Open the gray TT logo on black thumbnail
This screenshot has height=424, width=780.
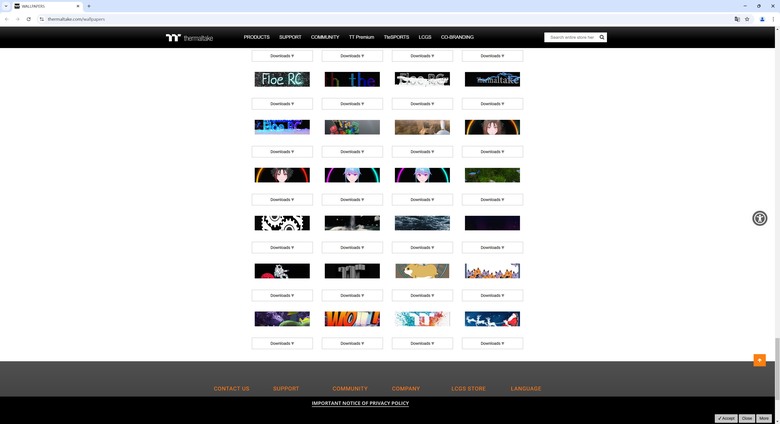point(352,271)
